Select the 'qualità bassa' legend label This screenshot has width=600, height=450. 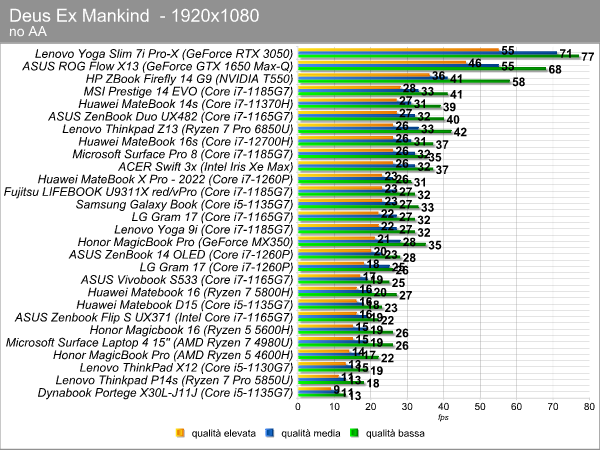point(395,433)
